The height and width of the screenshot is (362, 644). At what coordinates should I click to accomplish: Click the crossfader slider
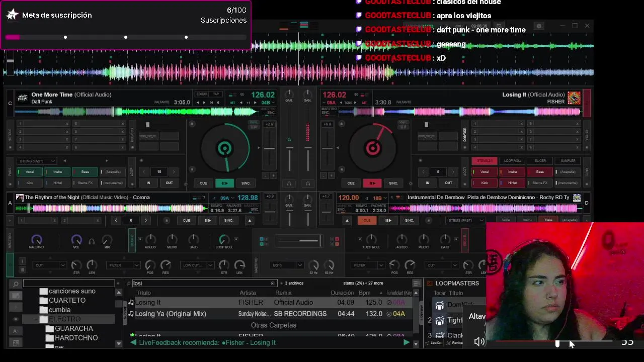[x=300, y=241]
